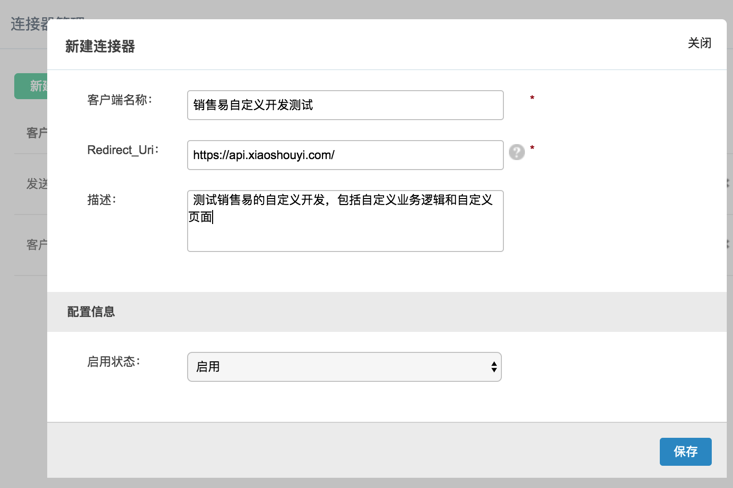
Task: Click the 启用状态 label
Action: 113,362
